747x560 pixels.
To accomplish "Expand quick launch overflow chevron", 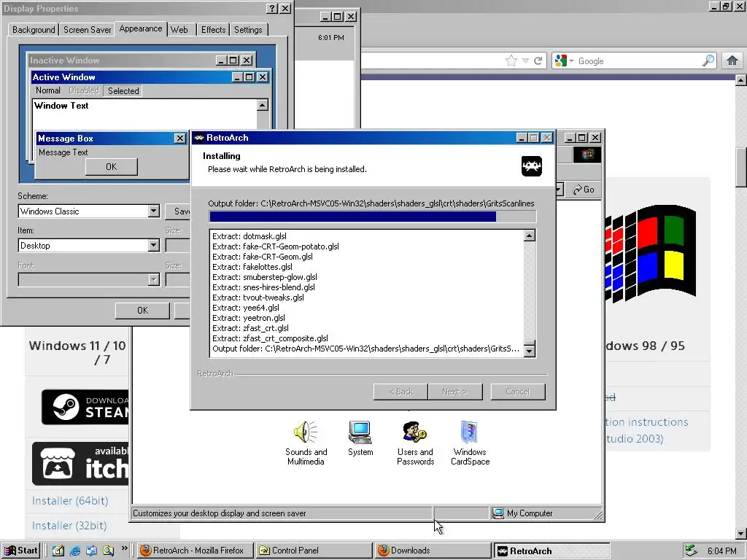I will pos(124,548).
